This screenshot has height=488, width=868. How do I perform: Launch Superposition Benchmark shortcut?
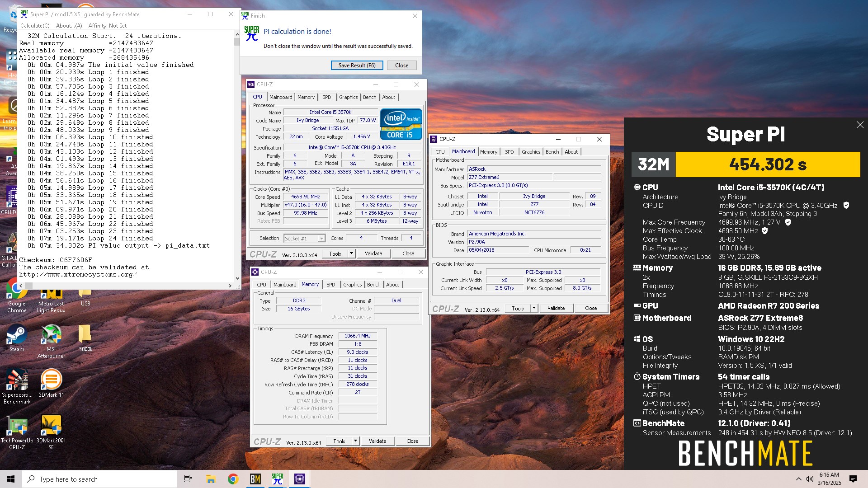(x=17, y=386)
